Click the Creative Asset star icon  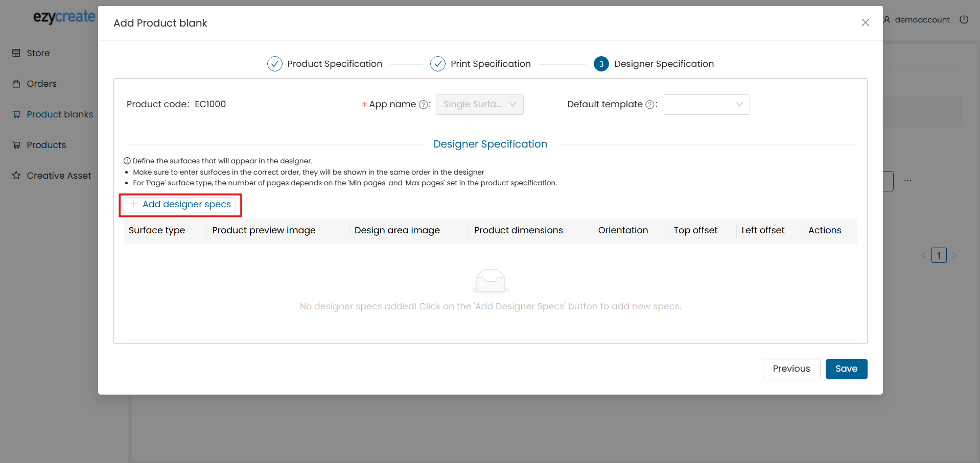tap(16, 176)
